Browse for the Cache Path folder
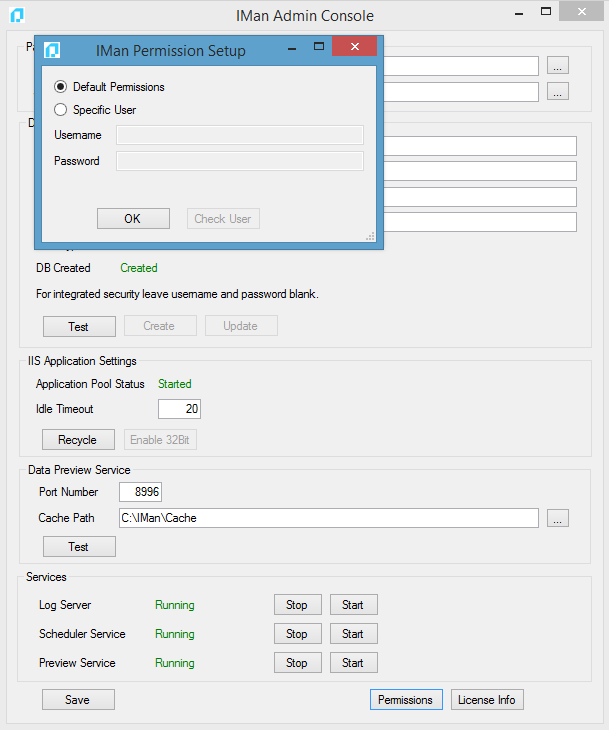609x730 pixels. point(558,518)
